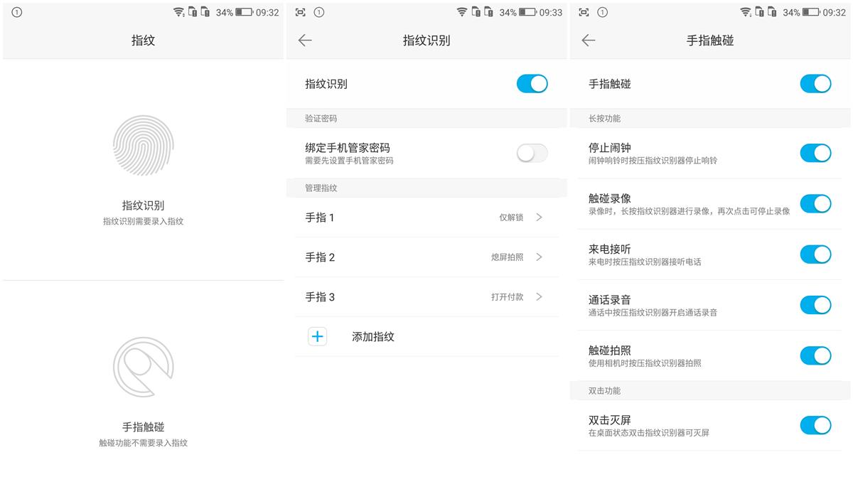Tap 打开付款 label on 手指 3

(507, 297)
